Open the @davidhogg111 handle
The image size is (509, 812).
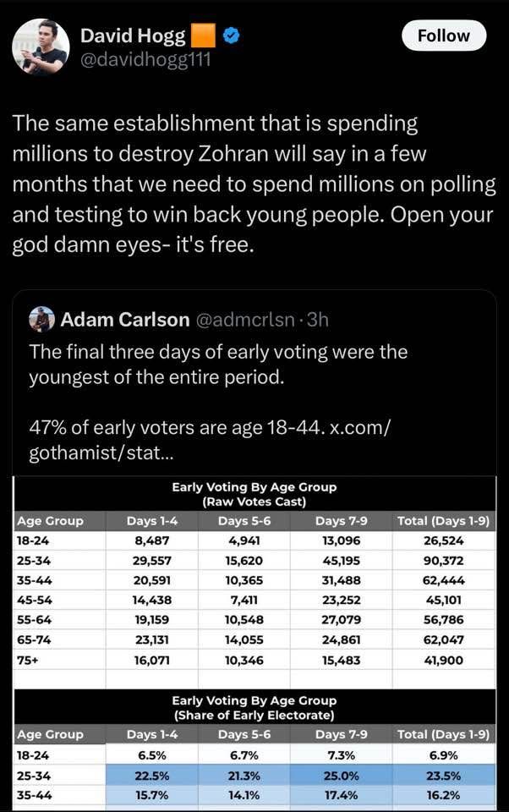coord(145,59)
